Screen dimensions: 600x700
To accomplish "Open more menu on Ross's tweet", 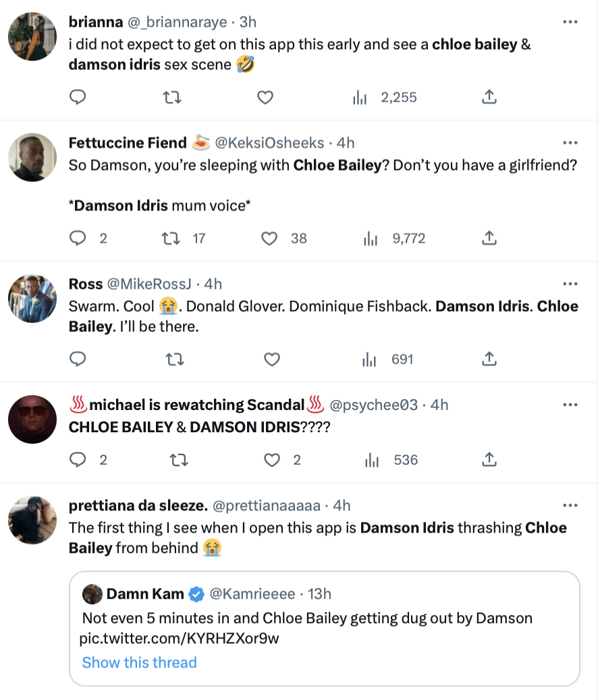I will point(570,284).
